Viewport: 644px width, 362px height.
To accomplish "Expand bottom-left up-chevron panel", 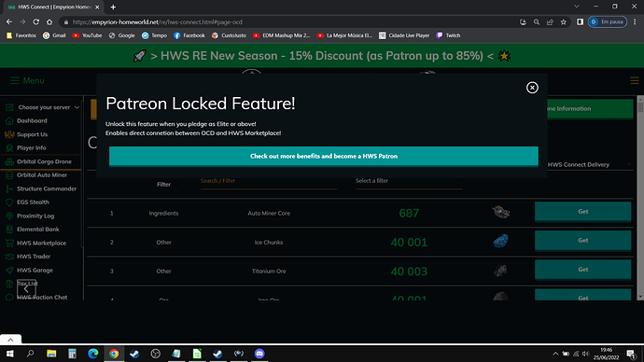I will pos(10,340).
